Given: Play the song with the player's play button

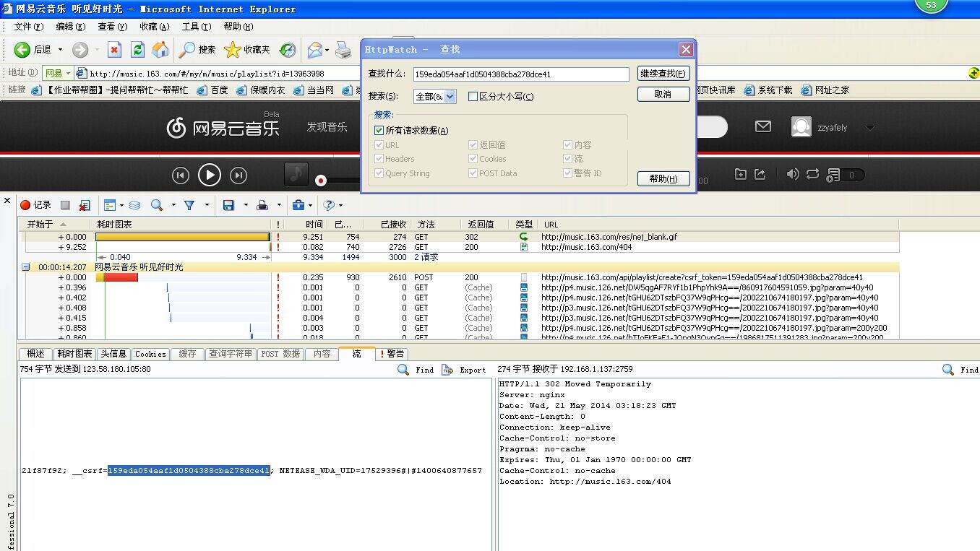Looking at the screenshot, I should pos(210,175).
